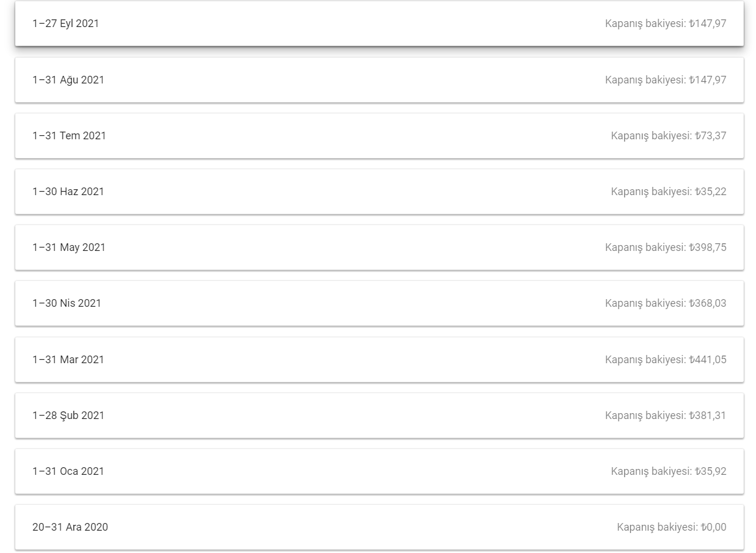Select the Kapanış bakiyesi ₺441,05 text

(665, 360)
